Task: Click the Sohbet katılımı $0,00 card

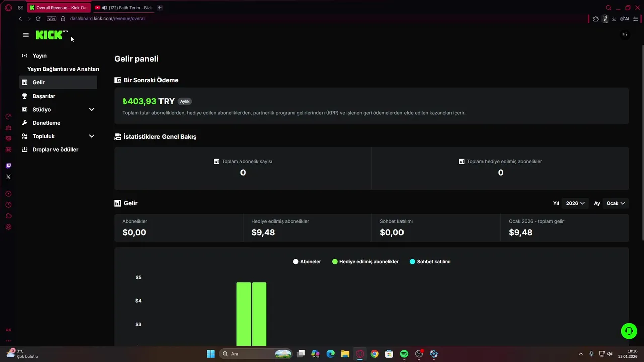Action: click(x=436, y=228)
